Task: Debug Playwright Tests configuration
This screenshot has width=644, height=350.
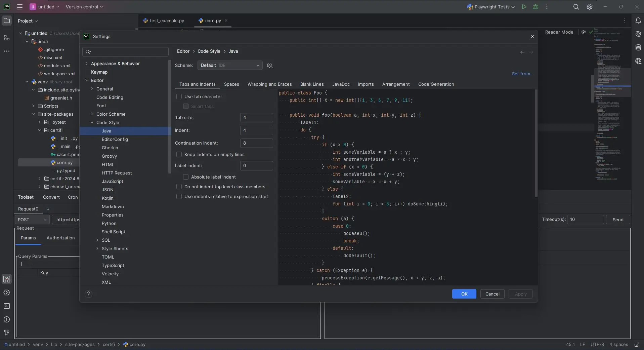Action: click(535, 7)
